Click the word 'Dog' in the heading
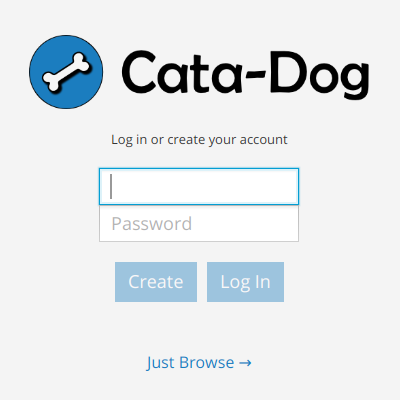The width and height of the screenshot is (400, 400). [x=320, y=75]
